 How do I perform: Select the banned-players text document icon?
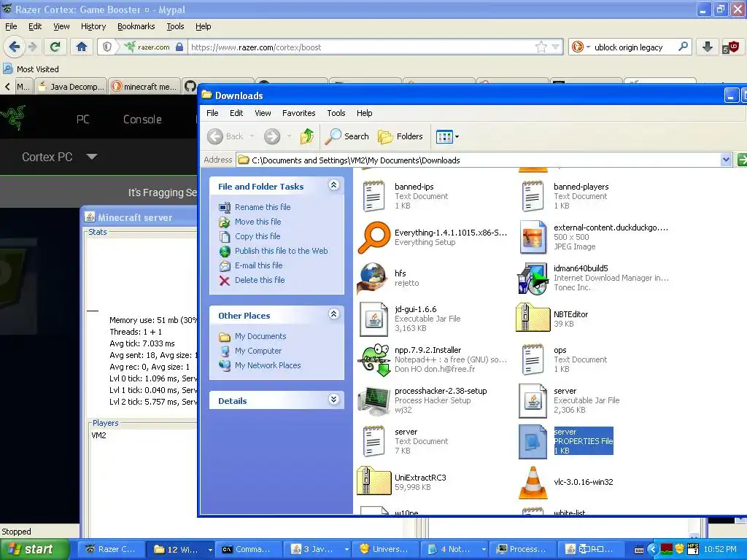(533, 196)
